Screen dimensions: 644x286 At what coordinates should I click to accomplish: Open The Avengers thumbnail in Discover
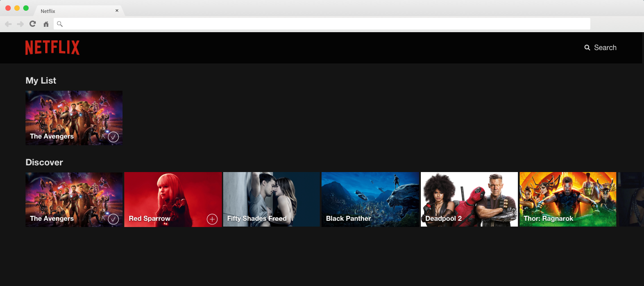[74, 200]
